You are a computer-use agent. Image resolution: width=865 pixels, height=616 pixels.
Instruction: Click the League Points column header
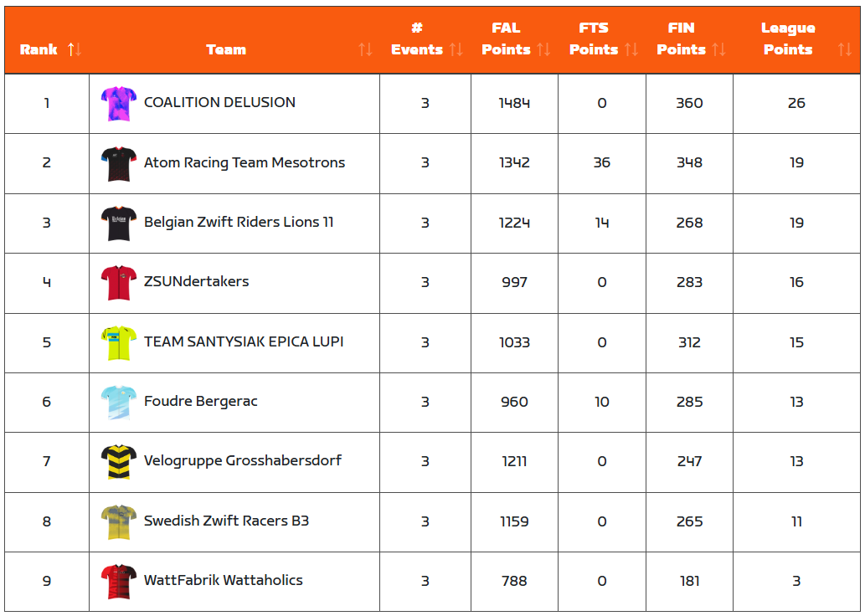(x=787, y=39)
